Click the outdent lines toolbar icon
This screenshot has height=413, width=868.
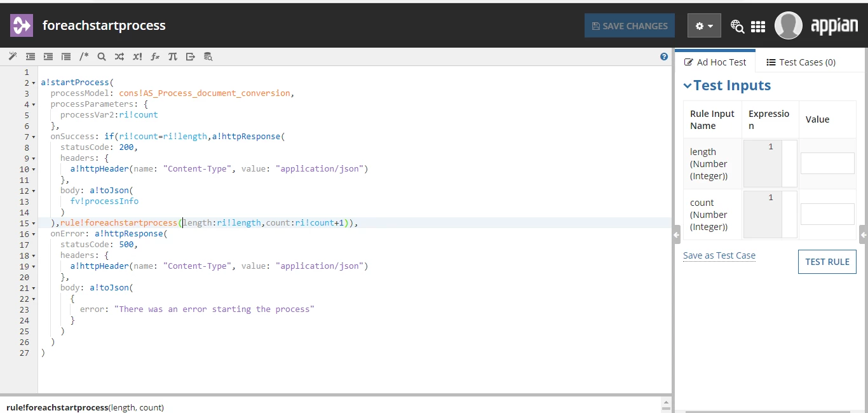coord(30,57)
